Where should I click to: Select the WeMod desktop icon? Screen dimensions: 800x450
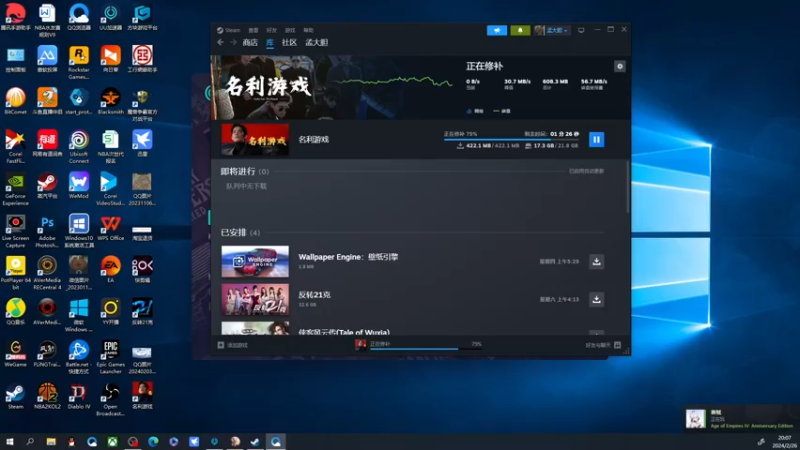pos(79,185)
